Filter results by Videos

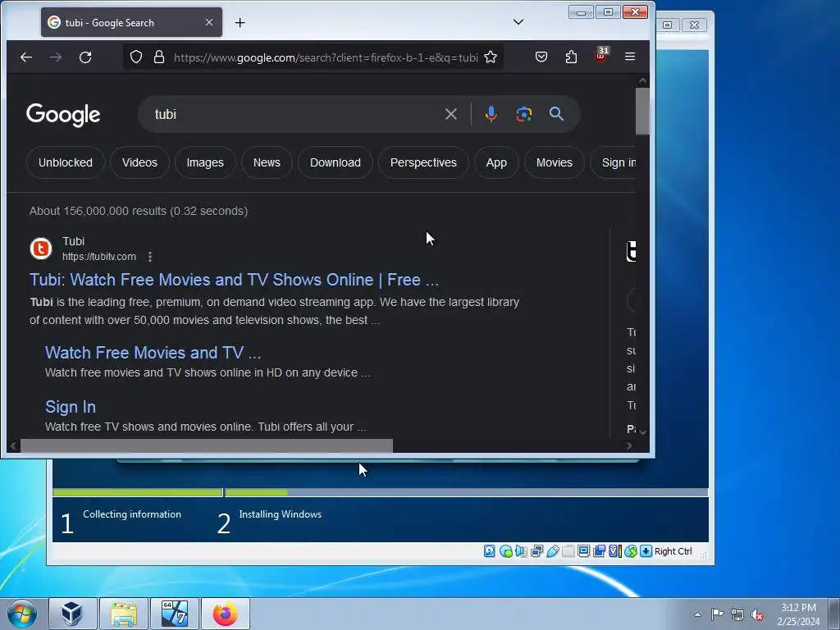coord(139,162)
